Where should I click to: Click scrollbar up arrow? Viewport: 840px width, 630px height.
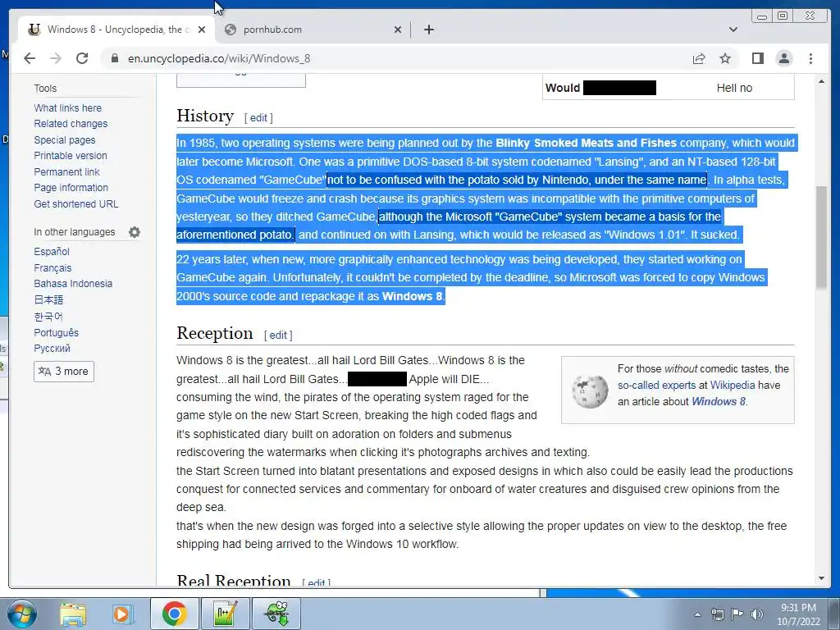[x=821, y=81]
